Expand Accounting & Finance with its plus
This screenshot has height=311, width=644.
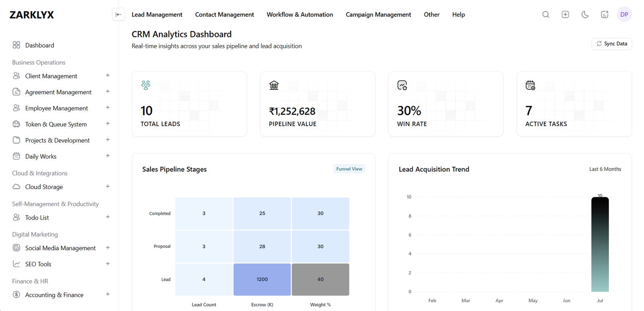click(108, 294)
